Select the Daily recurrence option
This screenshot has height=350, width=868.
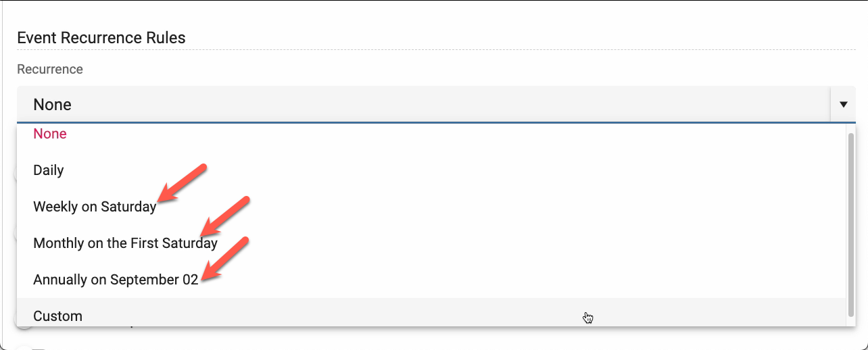[x=49, y=170]
